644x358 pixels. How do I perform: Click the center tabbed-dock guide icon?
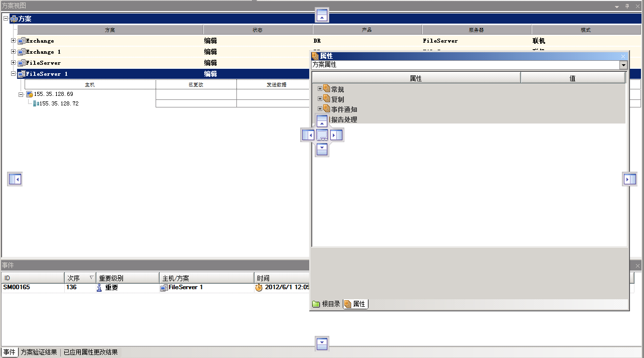point(322,135)
